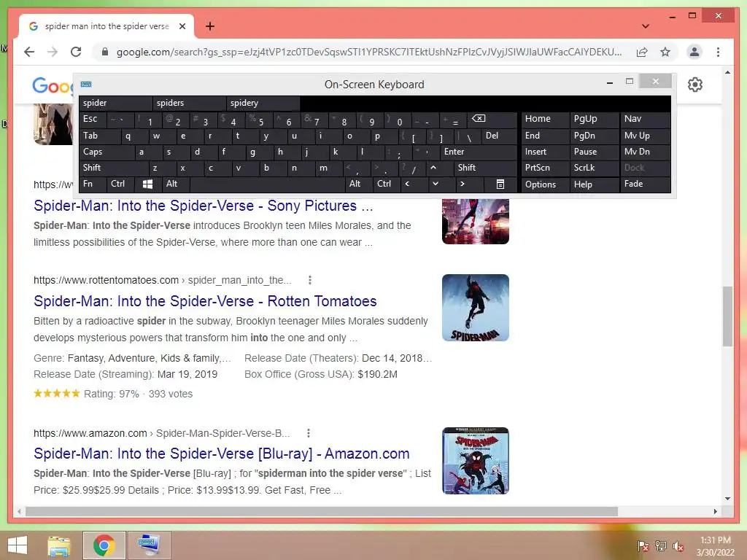747x560 pixels.
Task: Open Google quick settings gear
Action: pyautogui.click(x=694, y=85)
